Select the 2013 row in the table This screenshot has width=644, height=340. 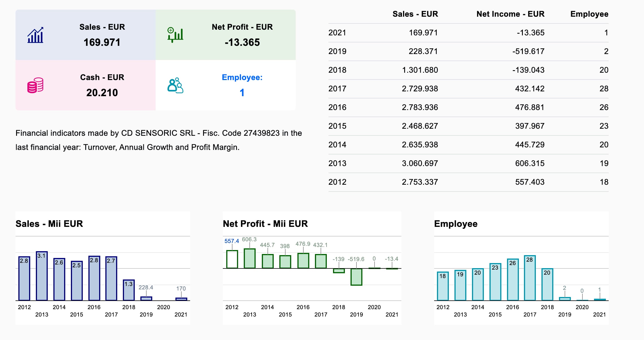click(x=468, y=163)
